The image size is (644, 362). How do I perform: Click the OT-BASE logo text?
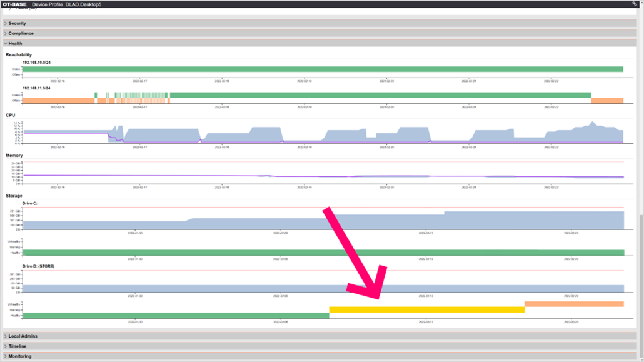[14, 4]
